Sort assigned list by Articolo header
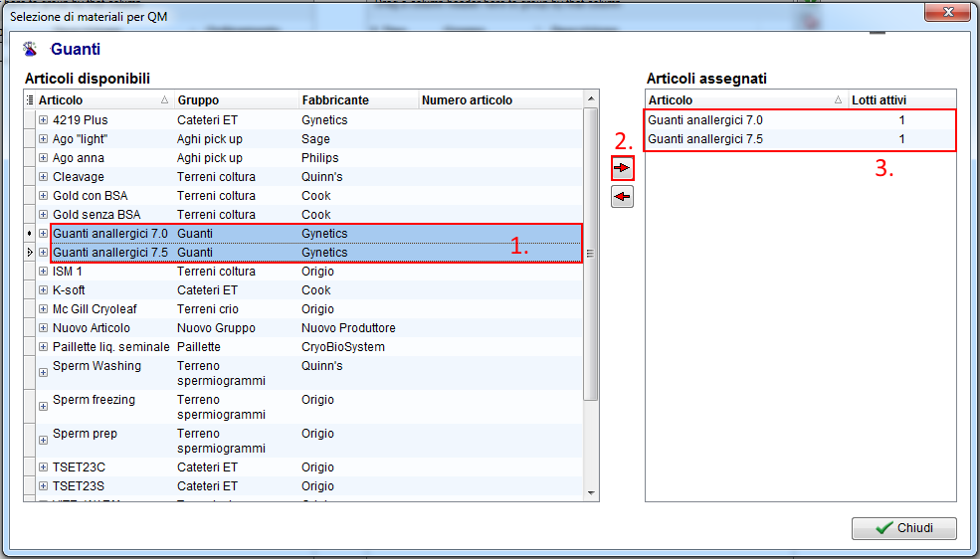The height and width of the screenshot is (559, 980). (x=747, y=99)
